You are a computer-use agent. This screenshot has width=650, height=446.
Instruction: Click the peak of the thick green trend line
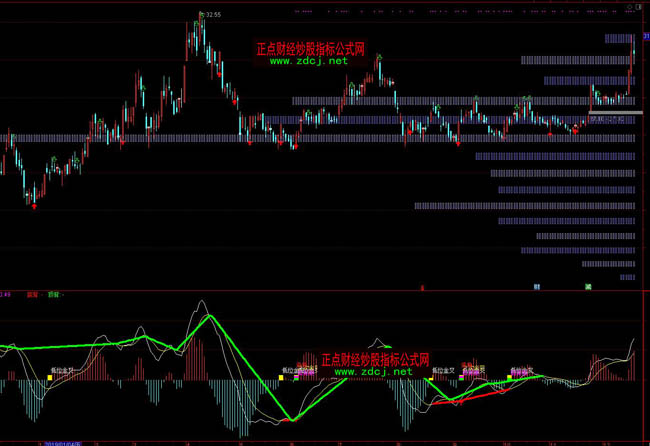point(210,316)
